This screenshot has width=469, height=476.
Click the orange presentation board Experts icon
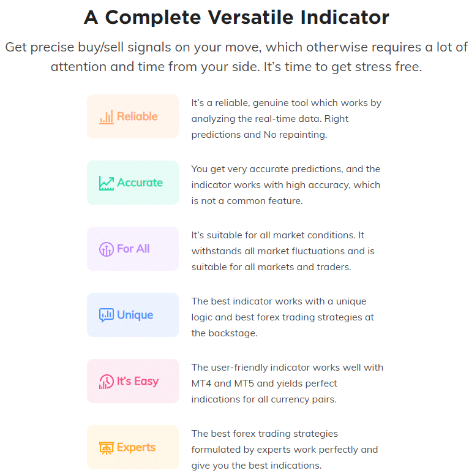[x=106, y=448]
